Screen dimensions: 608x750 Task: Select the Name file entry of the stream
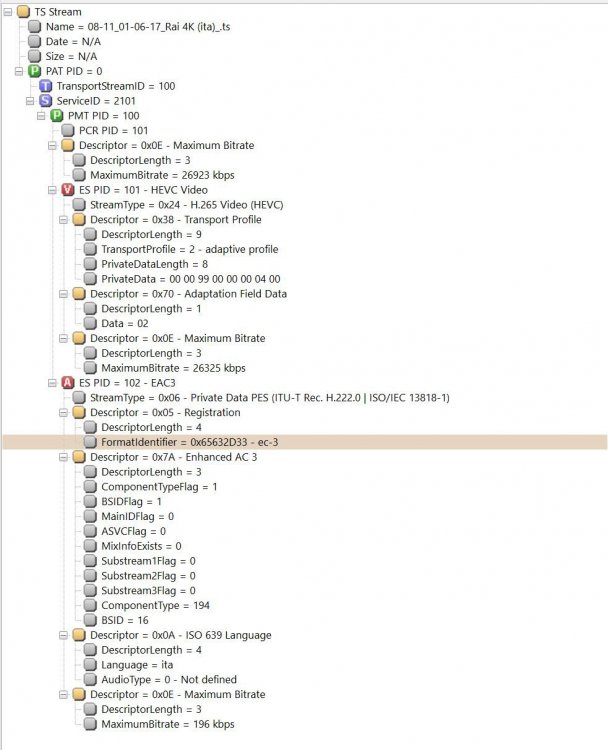coord(138,27)
